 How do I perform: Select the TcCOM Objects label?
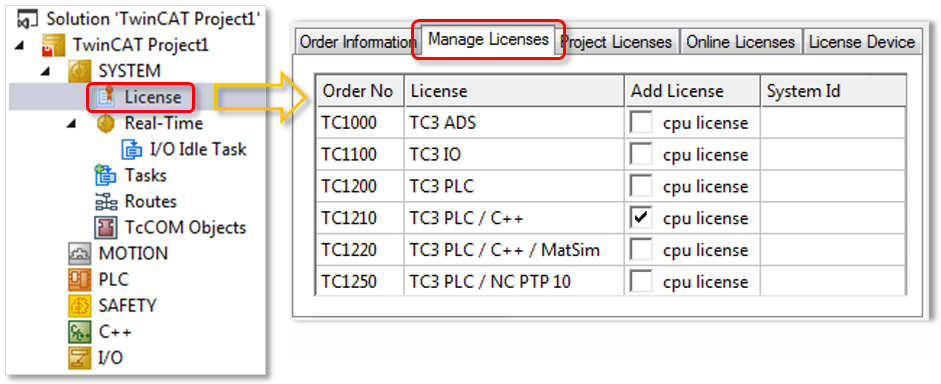coord(185,227)
